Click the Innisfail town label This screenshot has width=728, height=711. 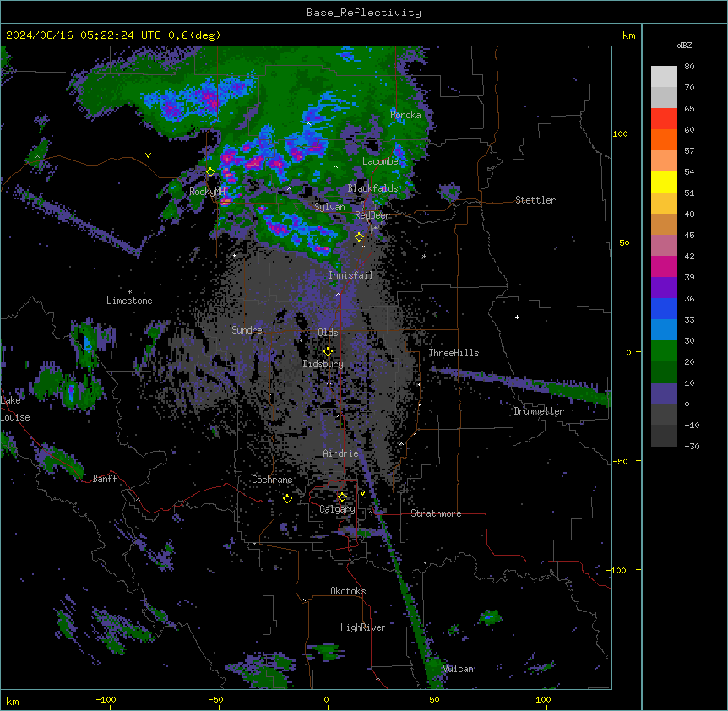pos(350,275)
